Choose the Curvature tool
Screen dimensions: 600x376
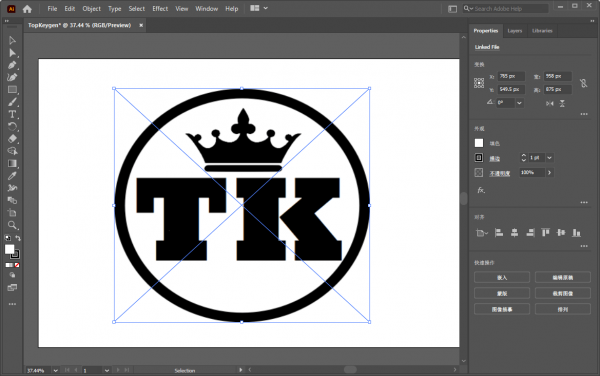tap(12, 77)
